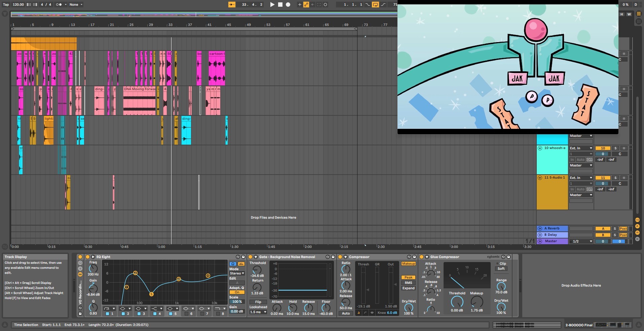Toggle the Automation Arm link icon
644x331 pixels.
[306, 5]
